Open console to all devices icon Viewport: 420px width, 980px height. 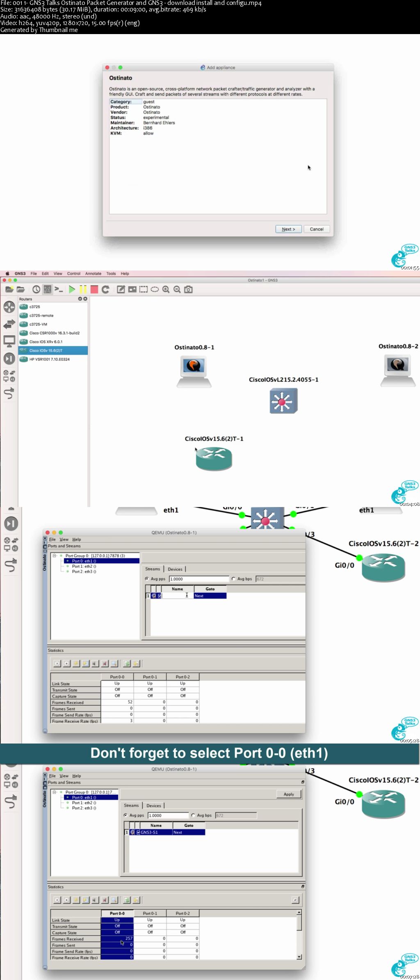59,289
